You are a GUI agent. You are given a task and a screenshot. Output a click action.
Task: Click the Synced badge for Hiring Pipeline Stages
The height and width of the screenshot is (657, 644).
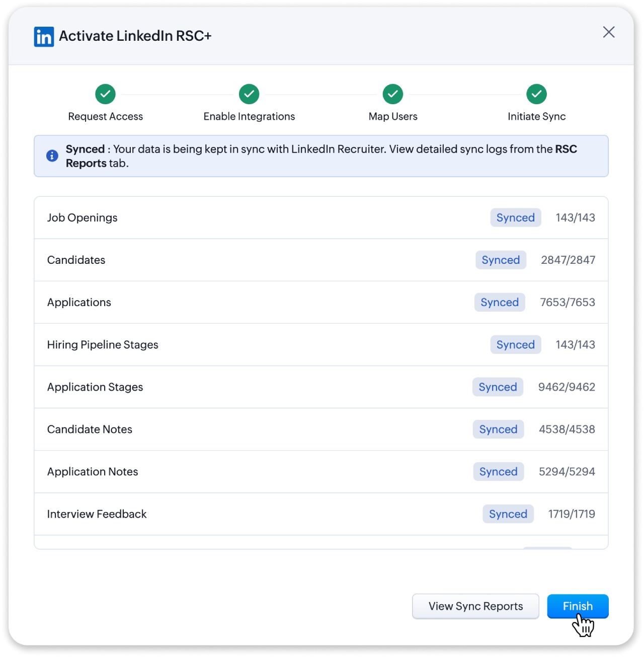pos(516,344)
